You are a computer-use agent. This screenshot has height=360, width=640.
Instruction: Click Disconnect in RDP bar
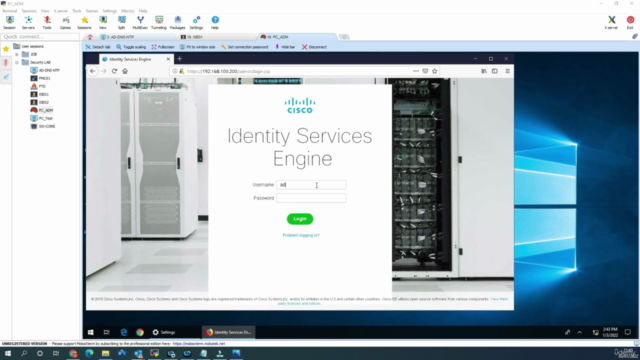point(314,47)
